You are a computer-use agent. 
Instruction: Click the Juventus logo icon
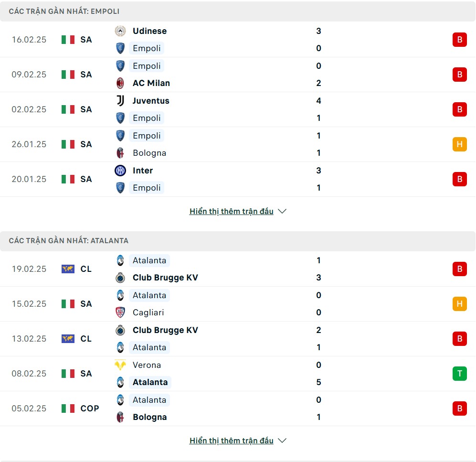(120, 101)
